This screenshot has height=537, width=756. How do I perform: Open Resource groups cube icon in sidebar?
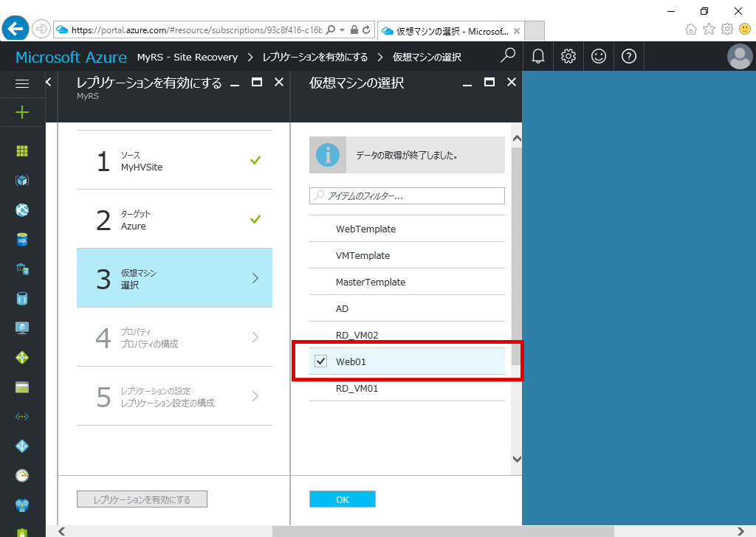(22, 181)
